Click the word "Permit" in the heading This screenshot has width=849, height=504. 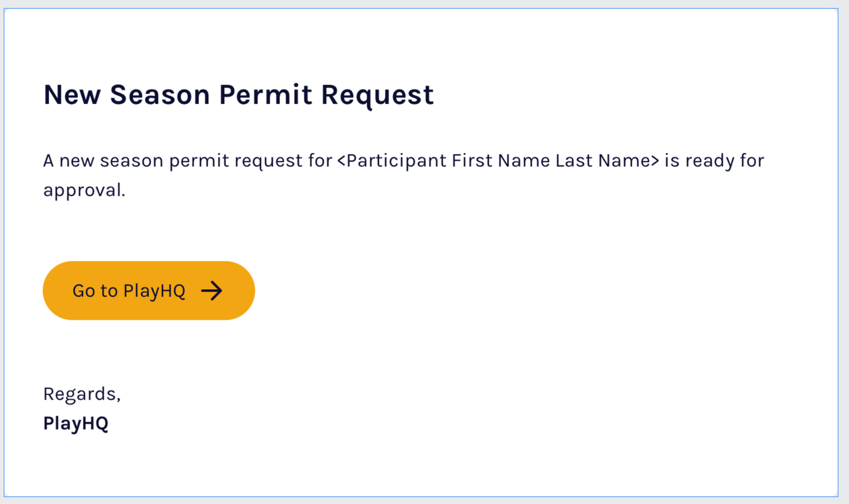[x=265, y=95]
